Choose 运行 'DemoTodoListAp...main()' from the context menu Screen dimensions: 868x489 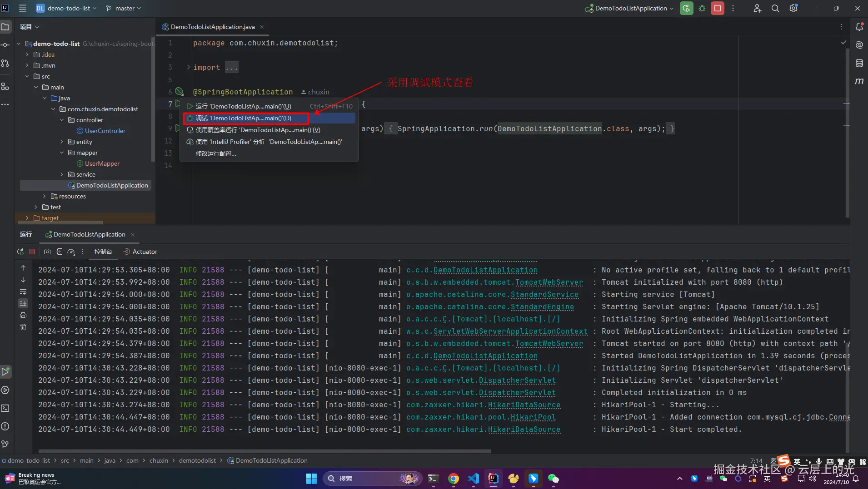pyautogui.click(x=269, y=106)
